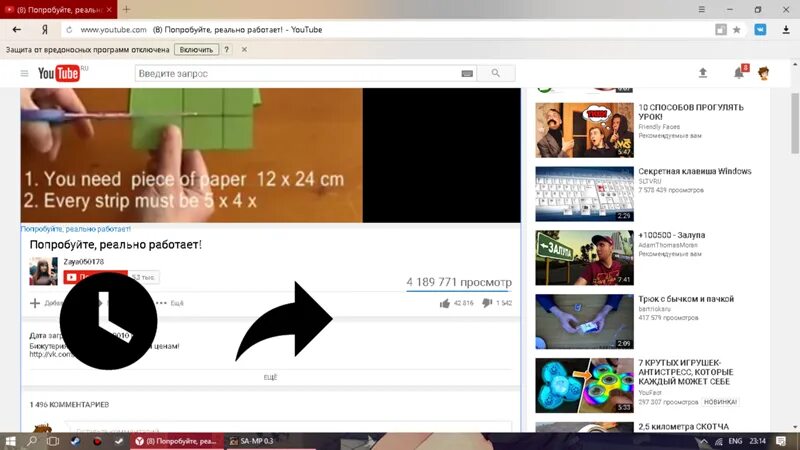Click 1 496 КОММЕНТАРИЕВ heading

(x=69, y=405)
